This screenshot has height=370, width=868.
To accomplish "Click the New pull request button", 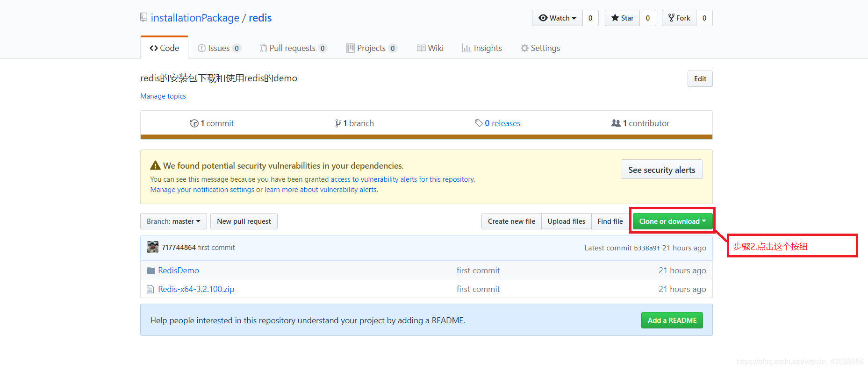I will pos(244,221).
